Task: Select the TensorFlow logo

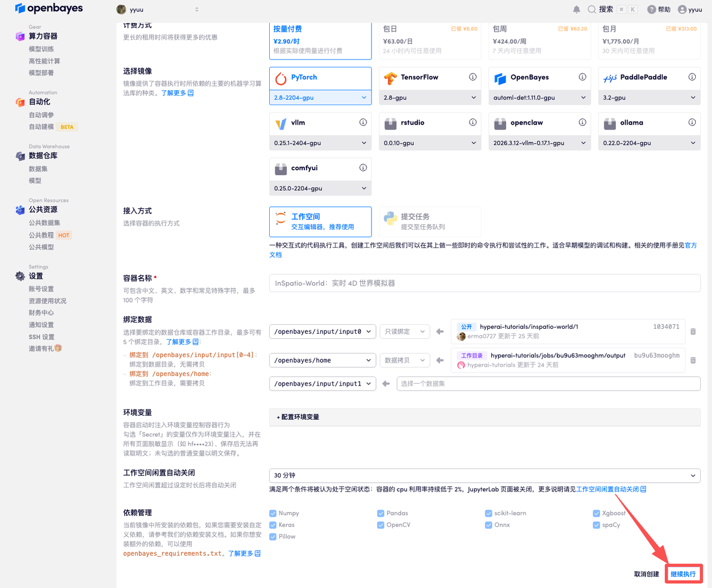Action: pos(390,78)
